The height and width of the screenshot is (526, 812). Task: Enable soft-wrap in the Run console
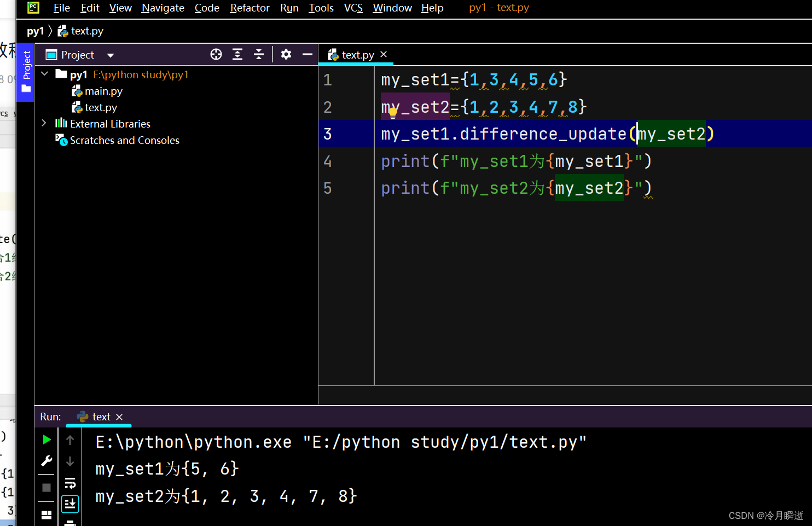coord(69,482)
